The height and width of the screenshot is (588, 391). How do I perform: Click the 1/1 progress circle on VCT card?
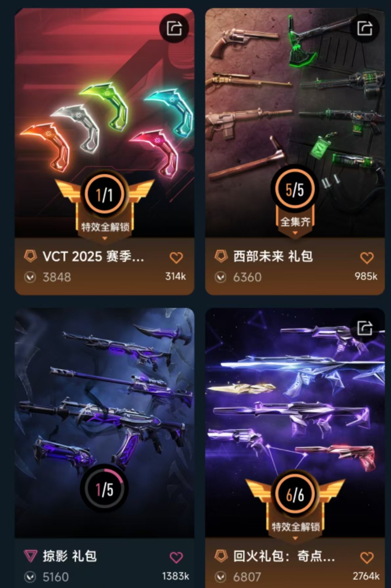click(104, 194)
